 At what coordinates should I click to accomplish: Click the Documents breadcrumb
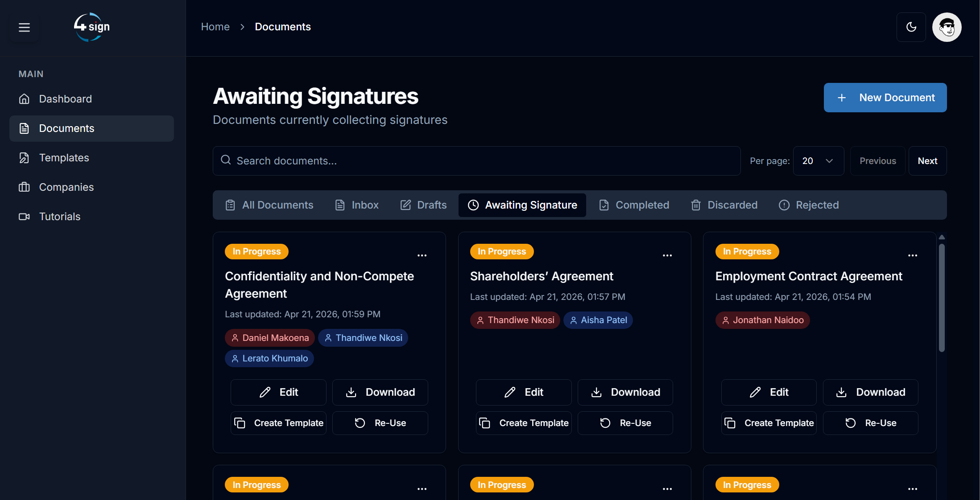[x=283, y=27]
